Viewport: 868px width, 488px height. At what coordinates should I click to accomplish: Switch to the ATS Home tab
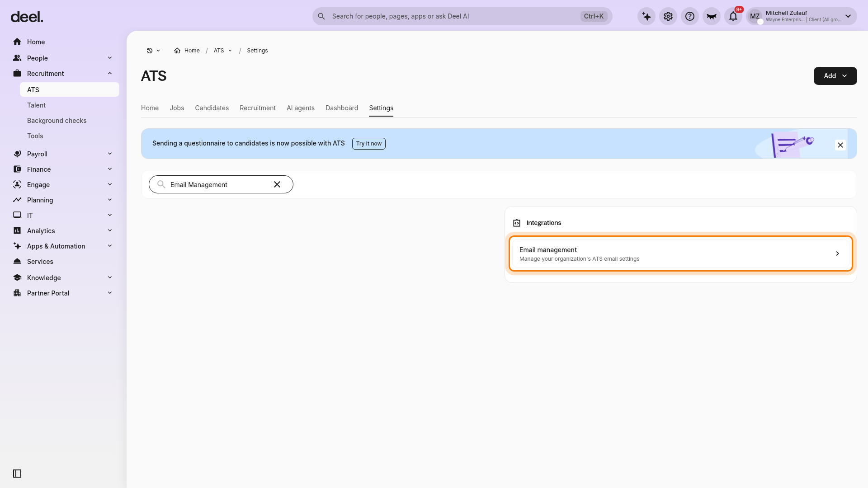click(150, 108)
